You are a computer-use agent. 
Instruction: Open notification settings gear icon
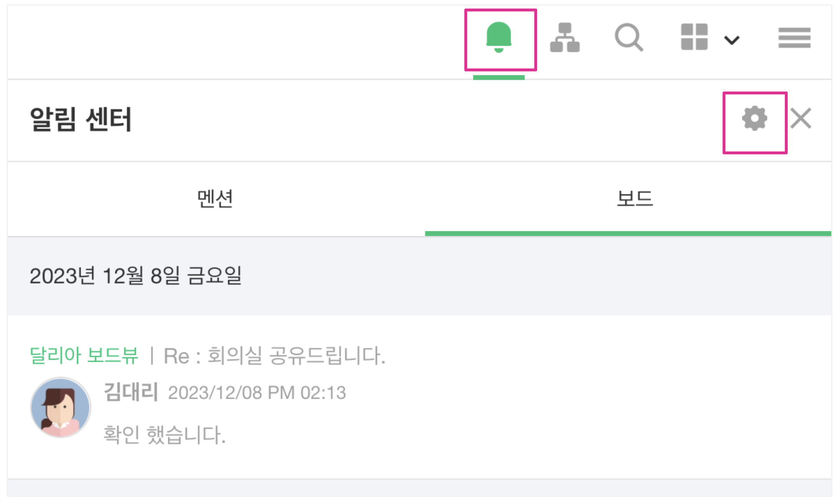coord(754,119)
